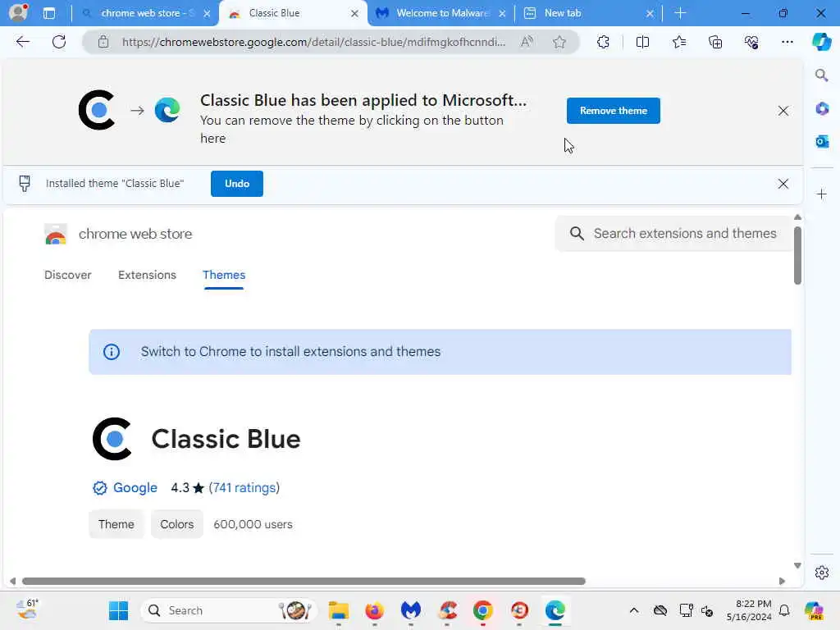Open Malwarebytes from taskbar
This screenshot has height=630, width=840.
click(411, 610)
